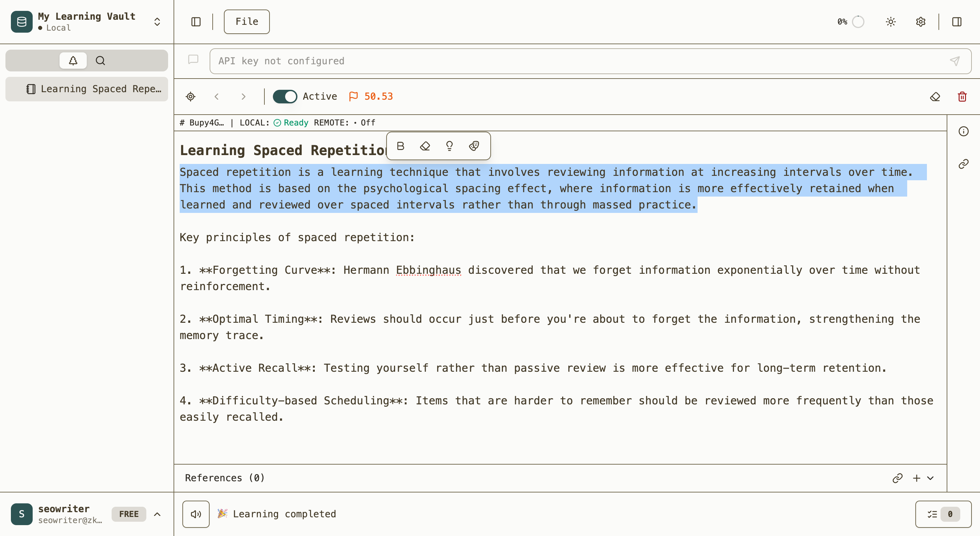
Task: Open the File menu
Action: coord(246,22)
